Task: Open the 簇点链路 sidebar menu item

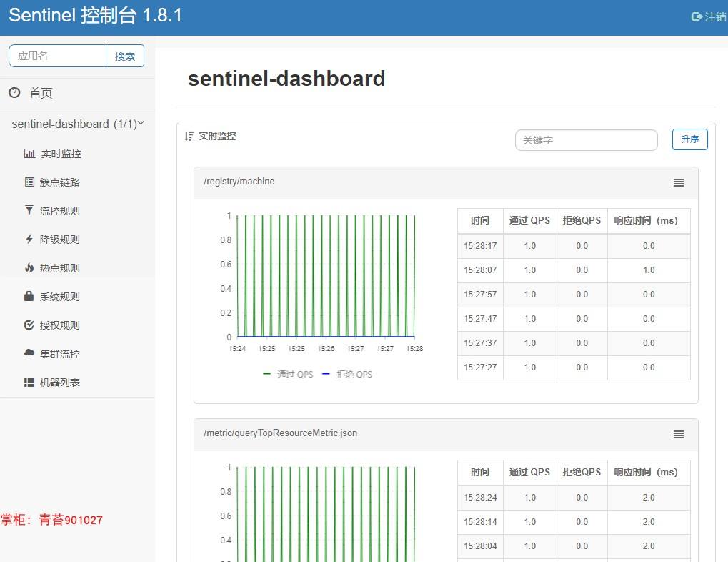Action: coord(59,182)
